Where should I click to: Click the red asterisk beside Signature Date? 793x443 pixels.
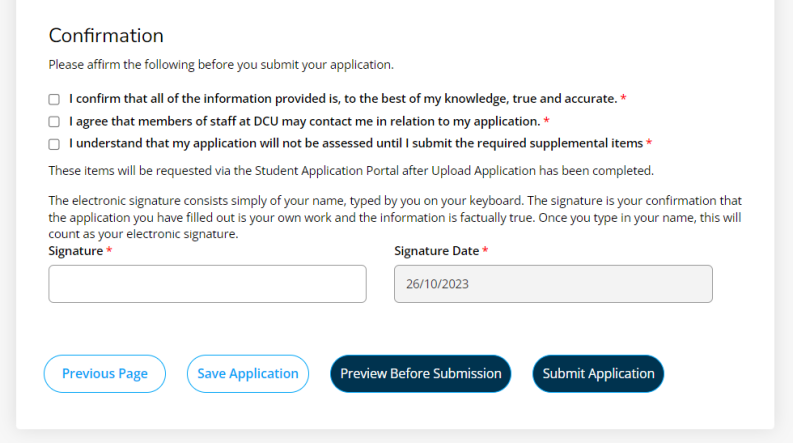tap(485, 251)
